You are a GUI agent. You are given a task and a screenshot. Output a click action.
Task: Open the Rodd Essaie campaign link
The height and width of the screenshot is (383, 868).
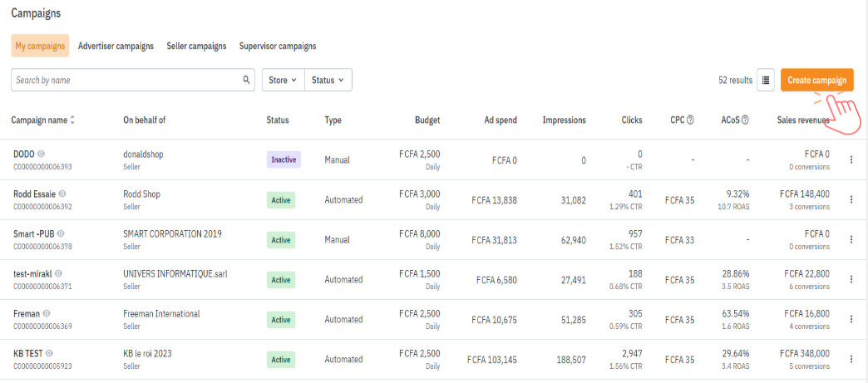point(33,194)
